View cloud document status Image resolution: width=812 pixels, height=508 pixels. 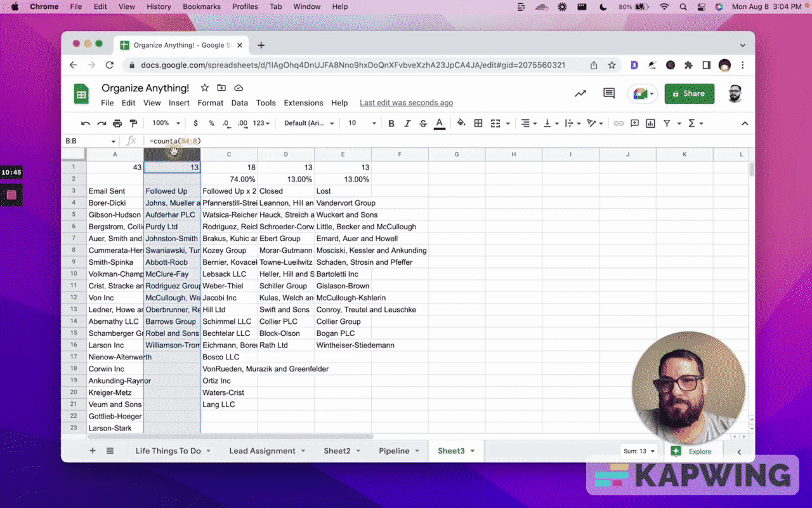(x=239, y=88)
